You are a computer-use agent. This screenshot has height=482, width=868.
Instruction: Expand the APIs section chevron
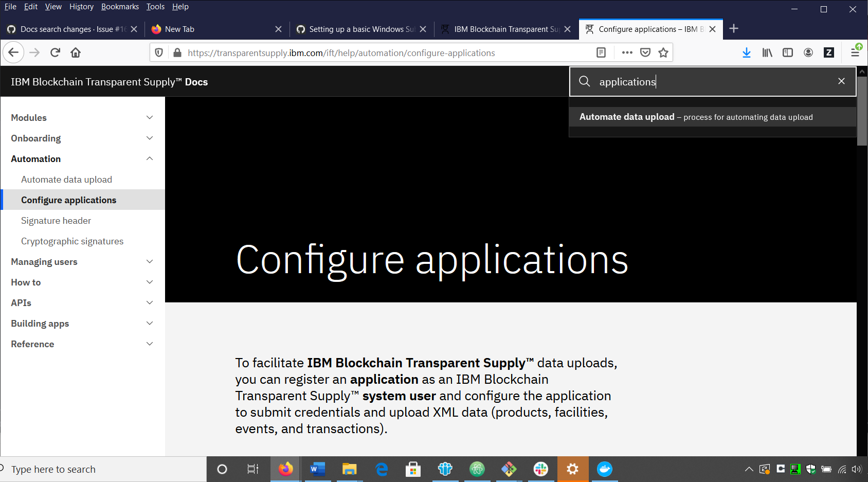click(150, 302)
